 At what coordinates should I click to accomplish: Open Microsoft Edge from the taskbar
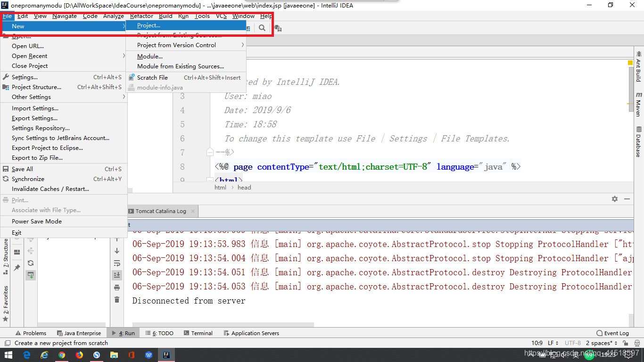[x=27, y=355]
